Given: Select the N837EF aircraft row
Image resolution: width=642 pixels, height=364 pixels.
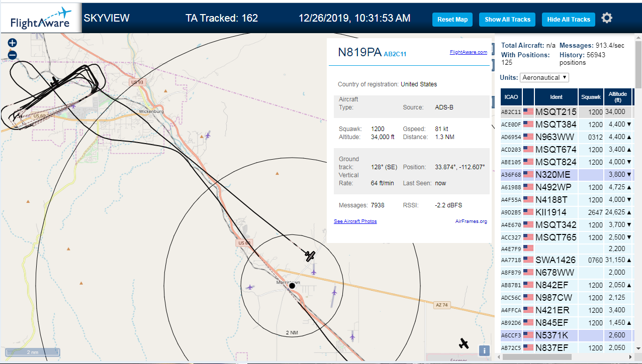Looking at the screenshot, I should point(567,347).
